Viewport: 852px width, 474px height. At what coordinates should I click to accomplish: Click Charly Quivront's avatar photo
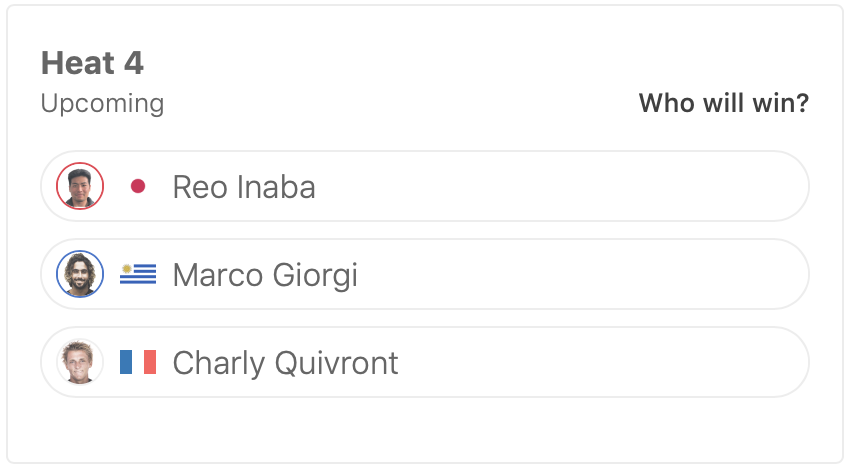click(80, 362)
